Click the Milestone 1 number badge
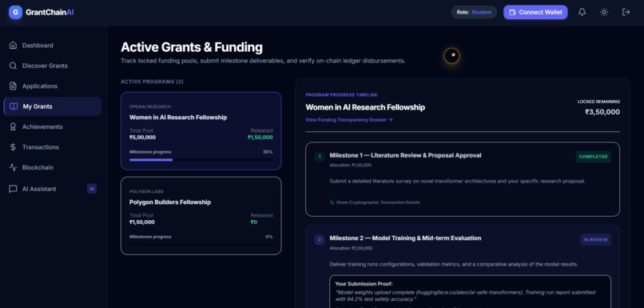Viewport: 644px width, 308px height. tap(320, 157)
